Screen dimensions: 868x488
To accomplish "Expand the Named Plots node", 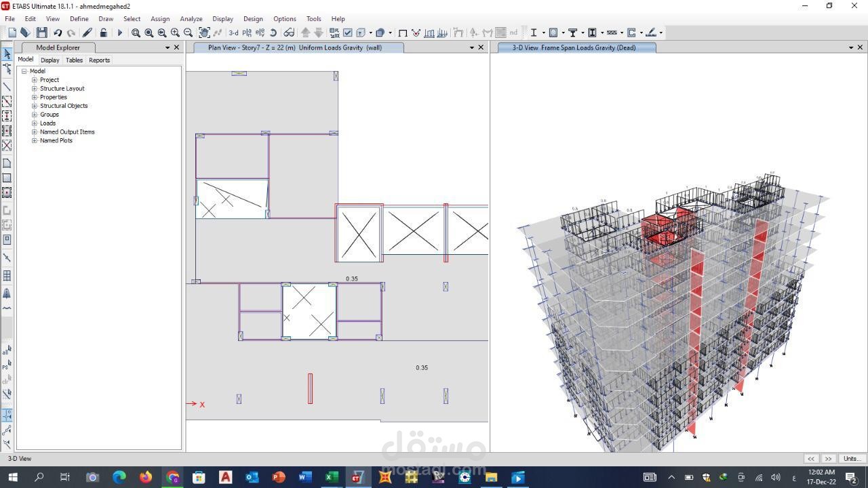I will [35, 140].
